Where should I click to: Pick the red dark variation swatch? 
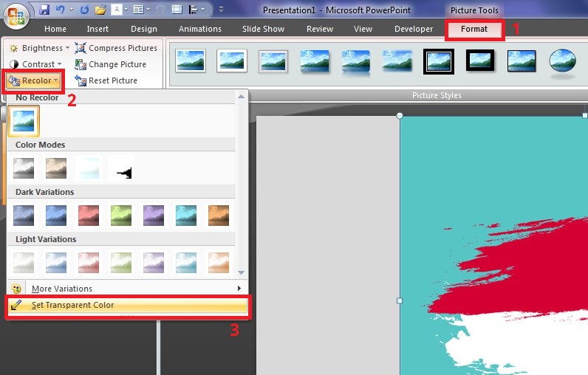[89, 216]
